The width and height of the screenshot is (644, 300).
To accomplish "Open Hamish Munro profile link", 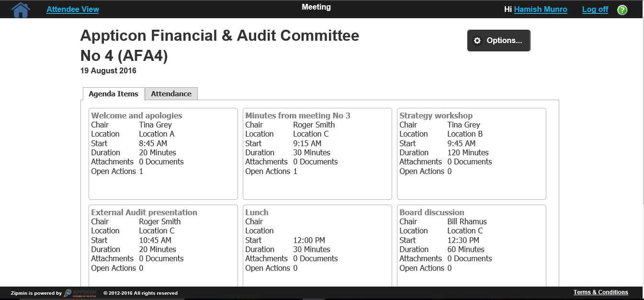I will (x=541, y=10).
